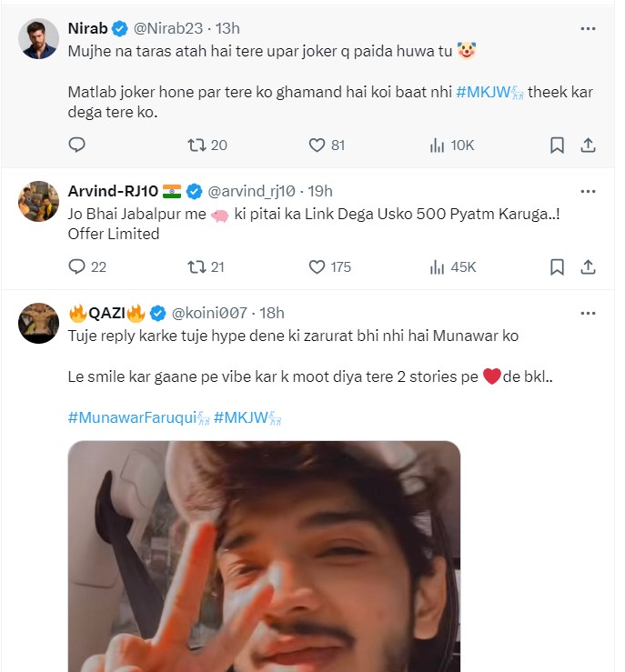View analytics showing 10K views
625x672 pixels.
point(437,145)
